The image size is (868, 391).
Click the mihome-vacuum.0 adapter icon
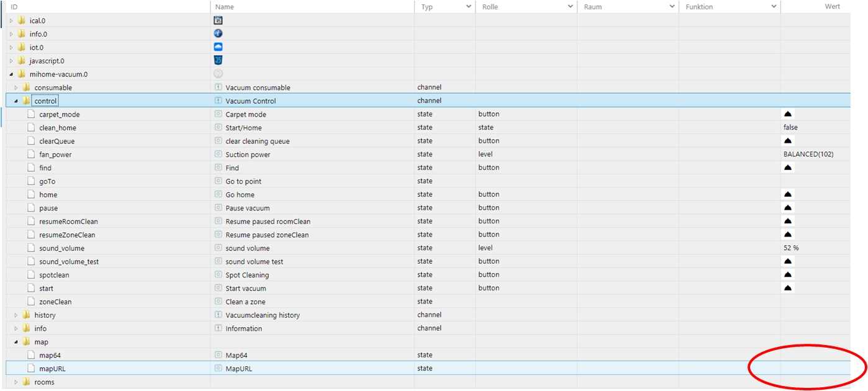[x=218, y=74]
